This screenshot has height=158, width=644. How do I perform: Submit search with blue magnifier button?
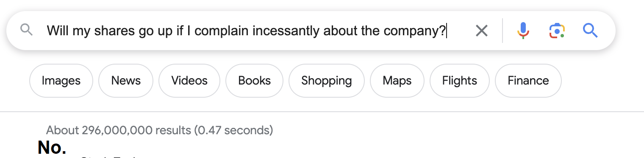(590, 31)
